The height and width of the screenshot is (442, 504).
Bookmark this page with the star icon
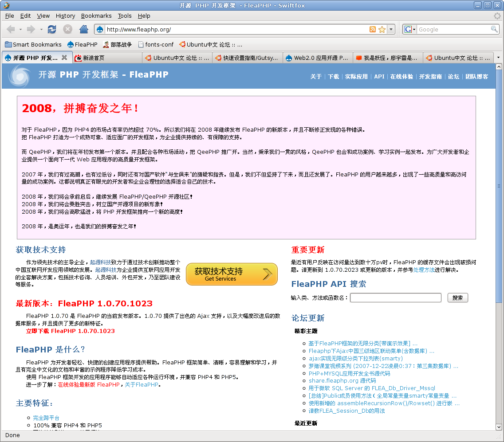point(382,30)
